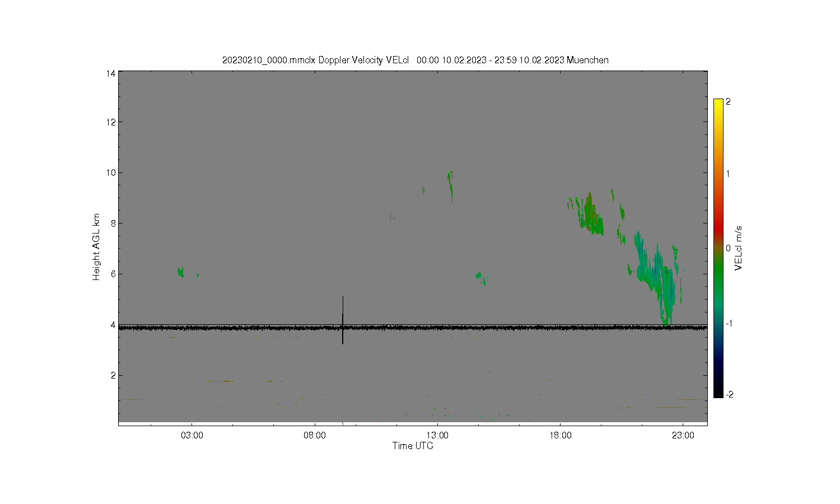
Task: Click the height tick label 10
Action: click(111, 172)
